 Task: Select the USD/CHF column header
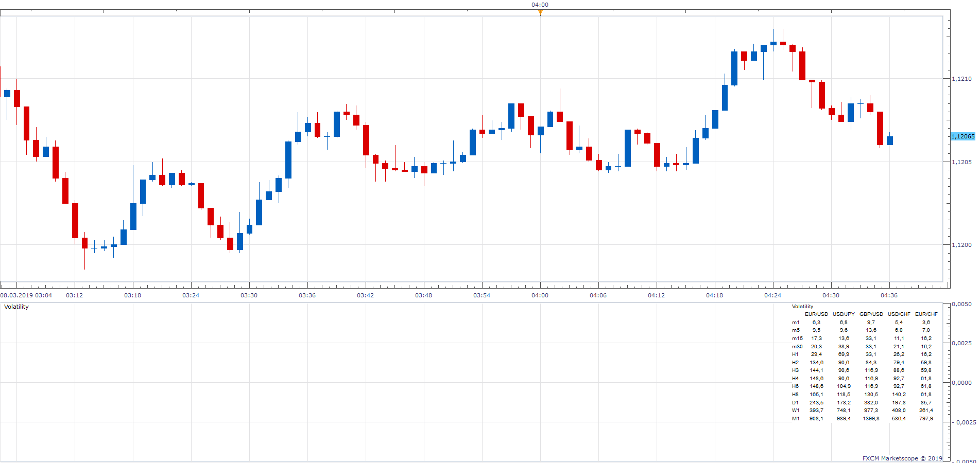click(899, 314)
